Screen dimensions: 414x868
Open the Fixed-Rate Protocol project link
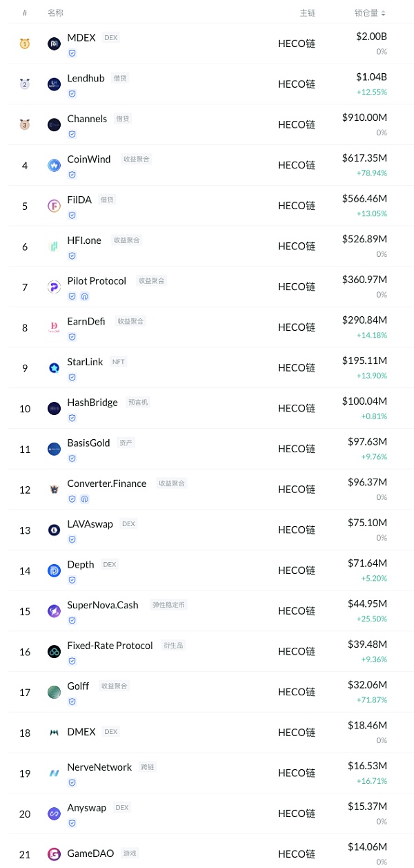pos(110,646)
